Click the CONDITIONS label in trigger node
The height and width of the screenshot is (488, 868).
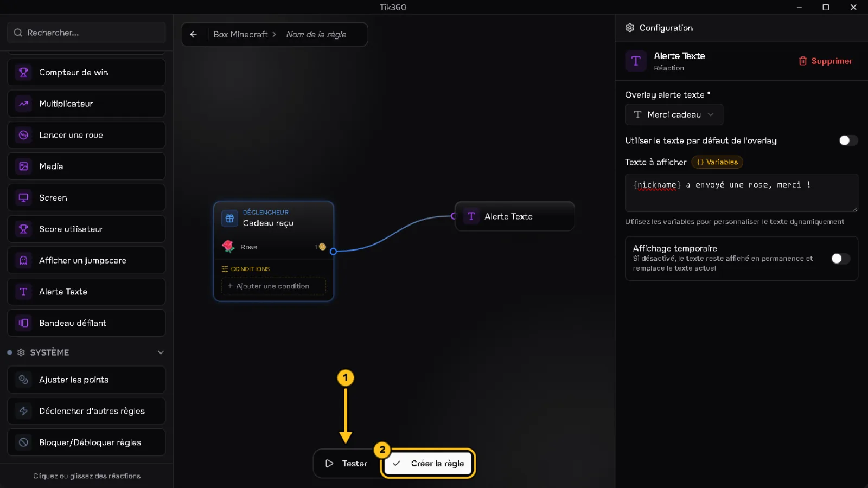coord(250,269)
